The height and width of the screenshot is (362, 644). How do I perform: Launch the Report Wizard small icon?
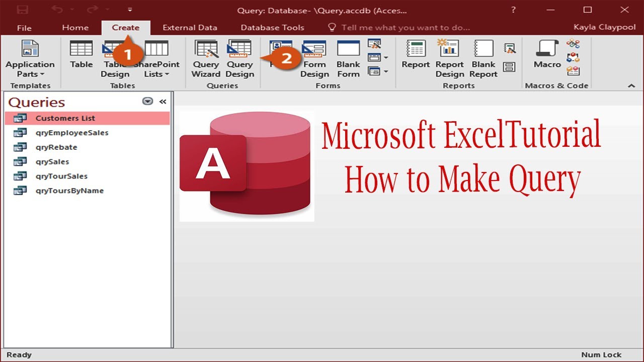click(x=509, y=49)
